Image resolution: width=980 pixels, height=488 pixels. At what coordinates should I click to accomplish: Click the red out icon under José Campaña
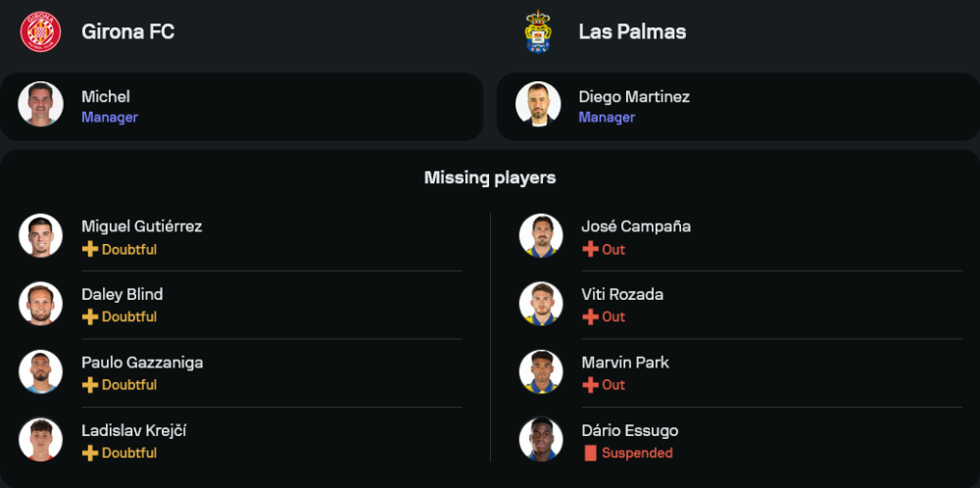point(590,250)
